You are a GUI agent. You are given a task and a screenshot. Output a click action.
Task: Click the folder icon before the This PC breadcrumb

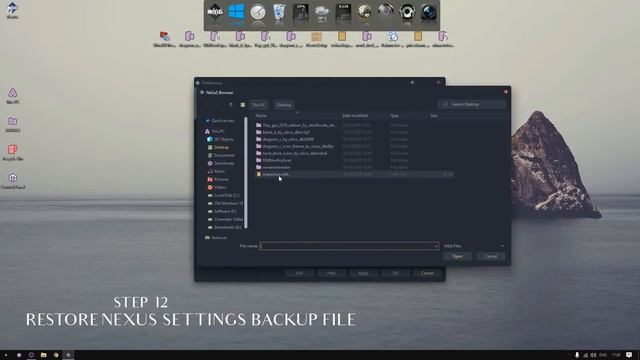click(x=243, y=105)
